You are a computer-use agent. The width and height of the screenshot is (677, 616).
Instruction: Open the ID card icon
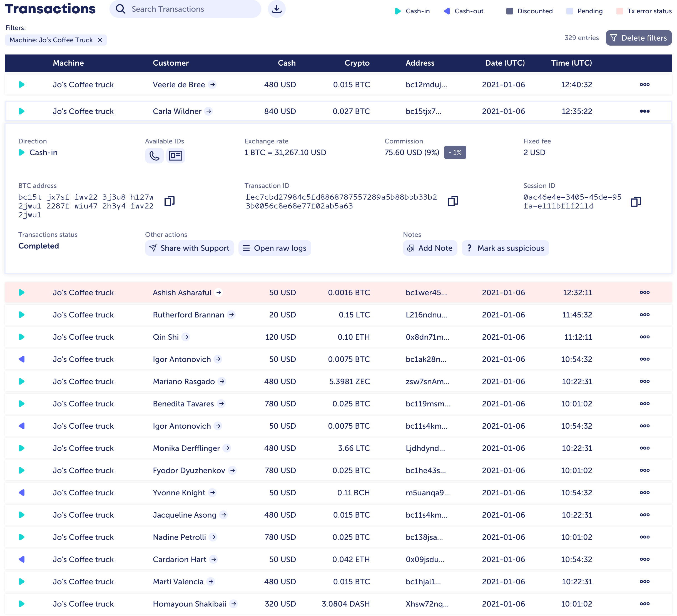point(175,155)
